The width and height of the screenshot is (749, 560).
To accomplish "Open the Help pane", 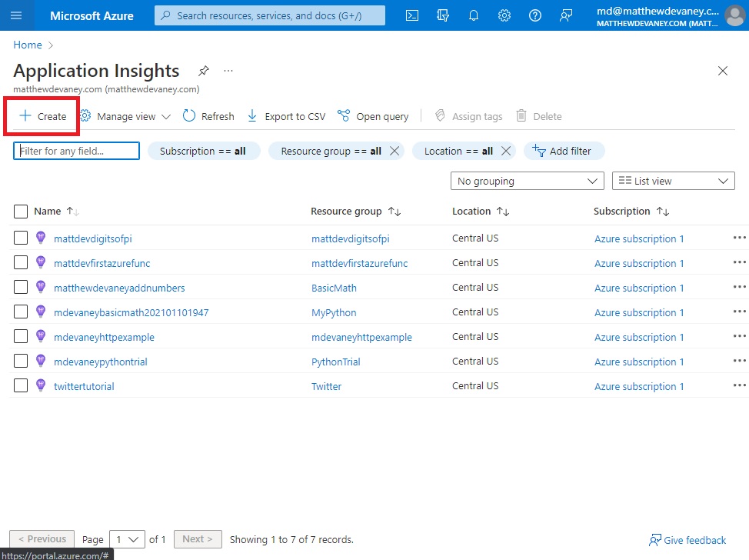I will pos(535,15).
